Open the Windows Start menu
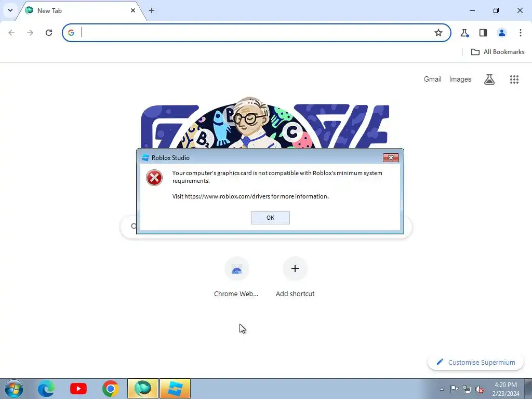The height and width of the screenshot is (399, 532). (x=14, y=389)
